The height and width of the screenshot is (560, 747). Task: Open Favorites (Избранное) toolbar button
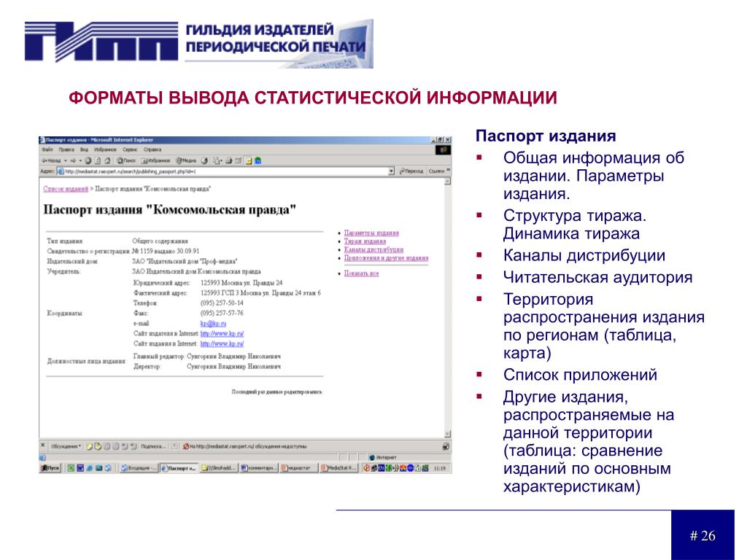tap(156, 160)
